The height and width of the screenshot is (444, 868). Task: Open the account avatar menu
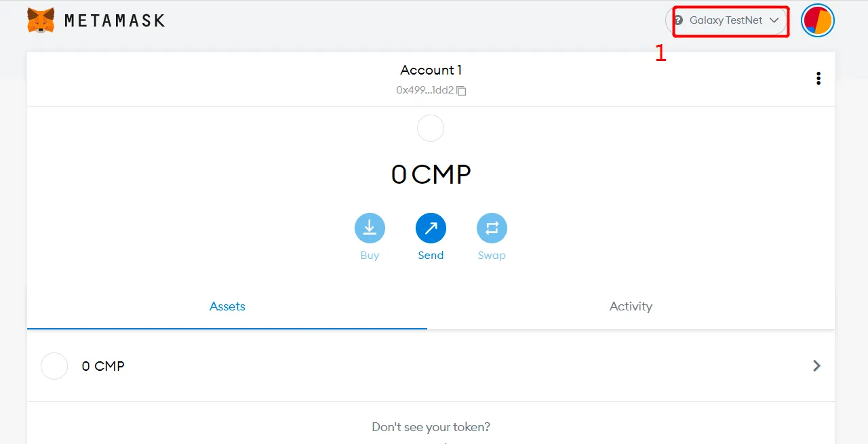click(817, 20)
